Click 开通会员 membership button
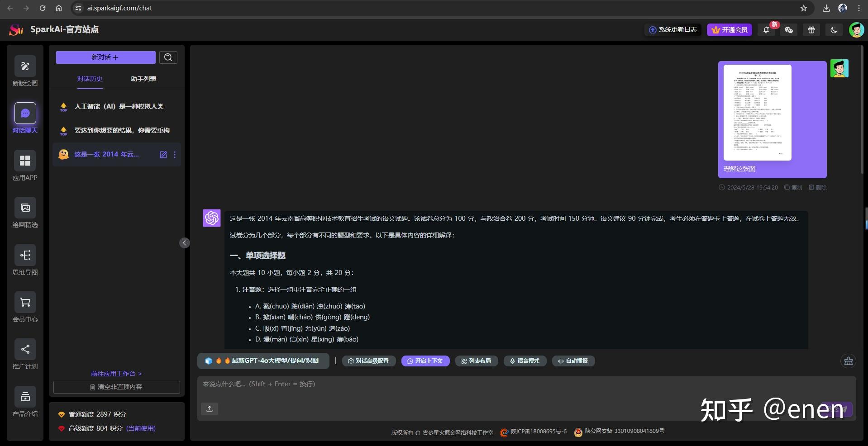This screenshot has height=446, width=868. (x=730, y=30)
